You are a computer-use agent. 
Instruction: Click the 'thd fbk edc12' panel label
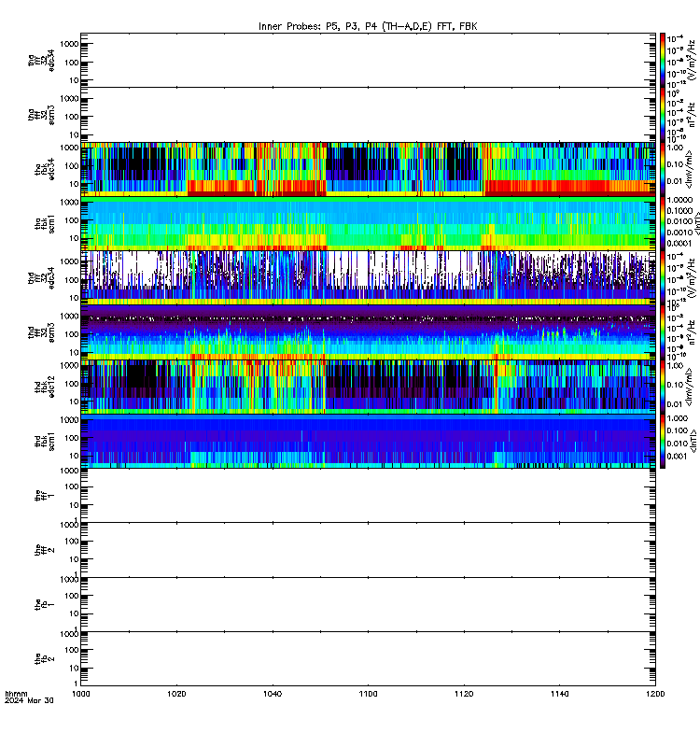click(45, 387)
